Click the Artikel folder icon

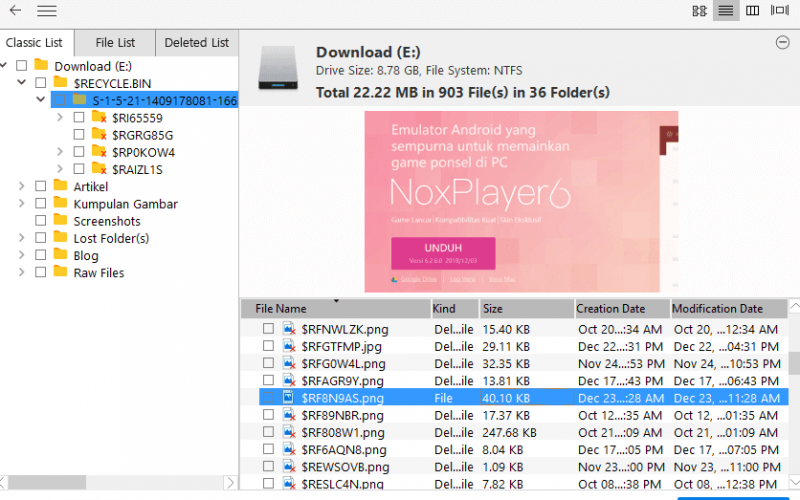tap(60, 186)
